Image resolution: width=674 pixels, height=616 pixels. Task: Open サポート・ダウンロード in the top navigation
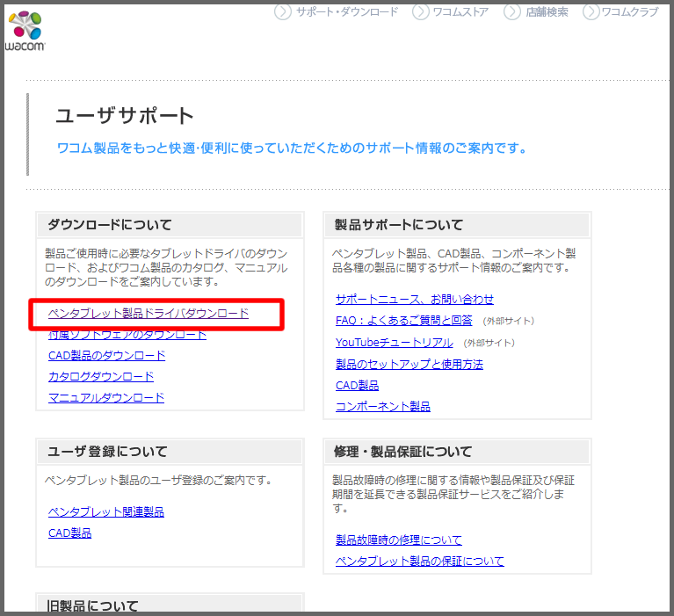coord(347,12)
